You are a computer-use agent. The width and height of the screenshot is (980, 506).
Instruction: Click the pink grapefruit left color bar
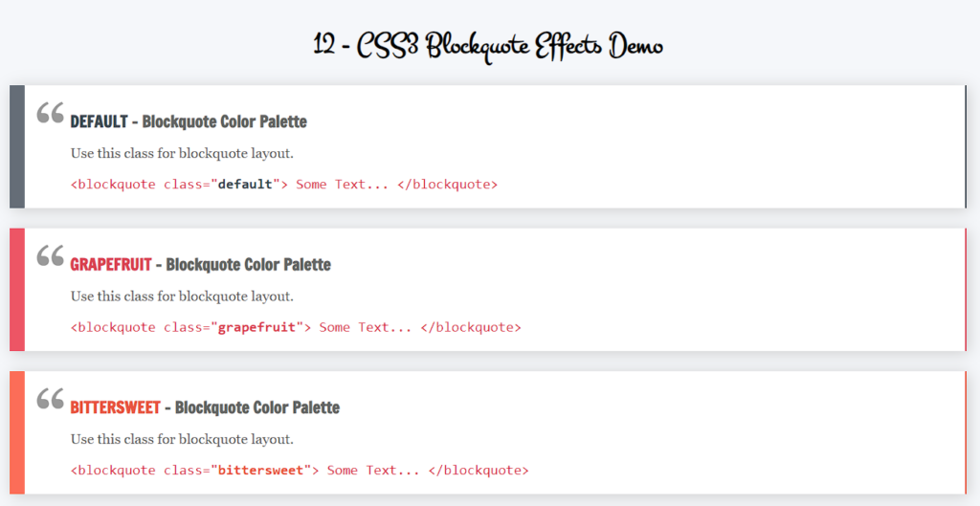16,289
